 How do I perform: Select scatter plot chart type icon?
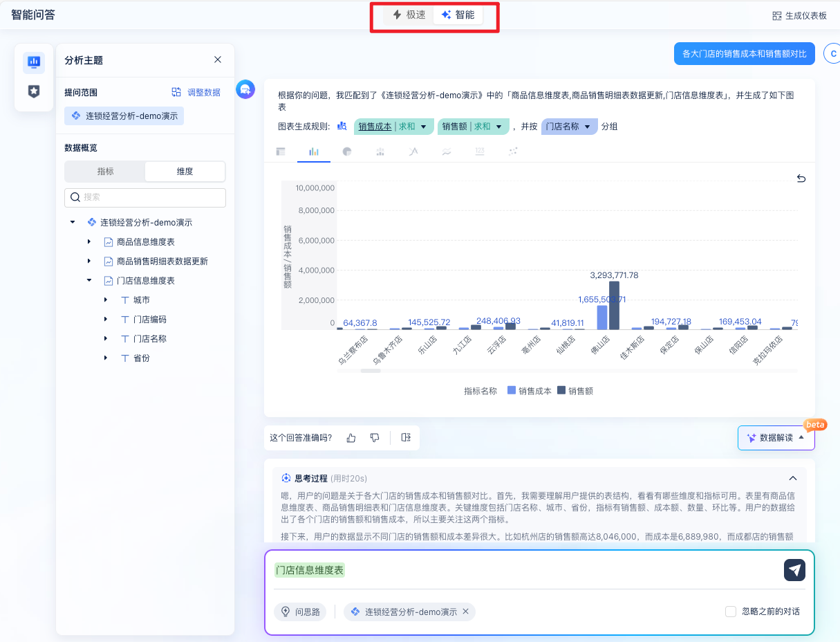[x=513, y=152]
